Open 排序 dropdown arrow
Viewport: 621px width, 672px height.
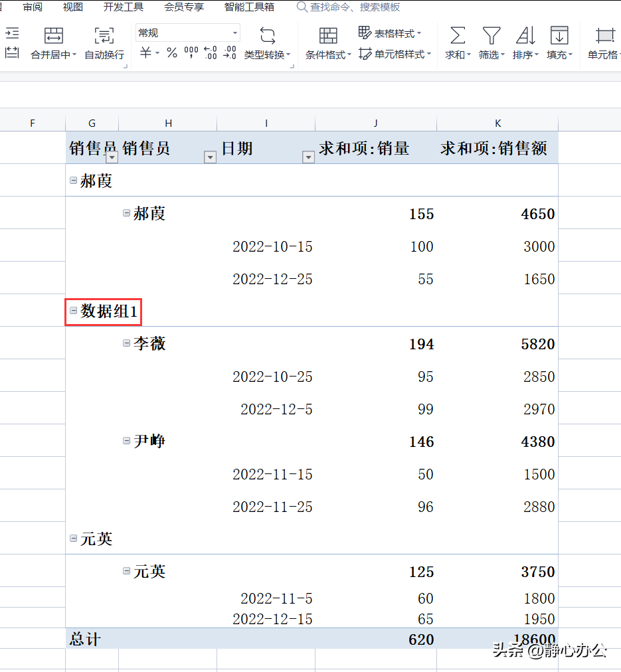click(536, 54)
